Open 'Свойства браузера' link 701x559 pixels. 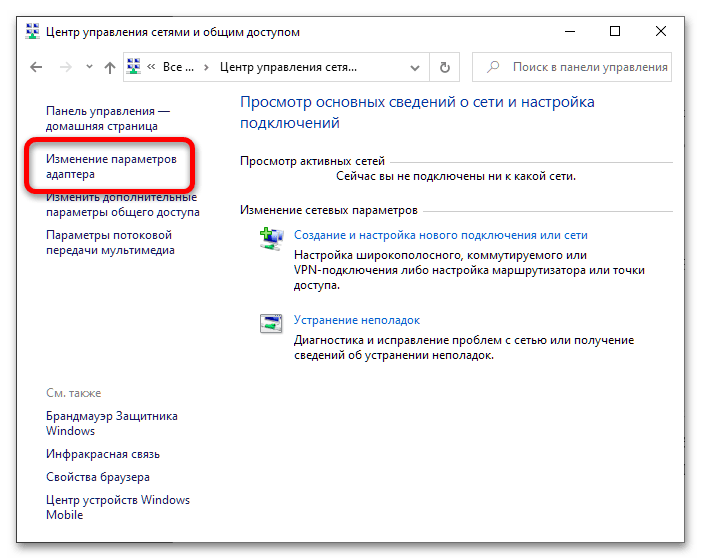coord(98,477)
